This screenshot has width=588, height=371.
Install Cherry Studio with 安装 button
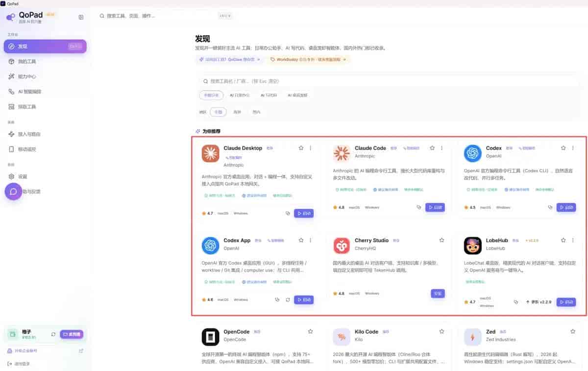click(x=438, y=294)
